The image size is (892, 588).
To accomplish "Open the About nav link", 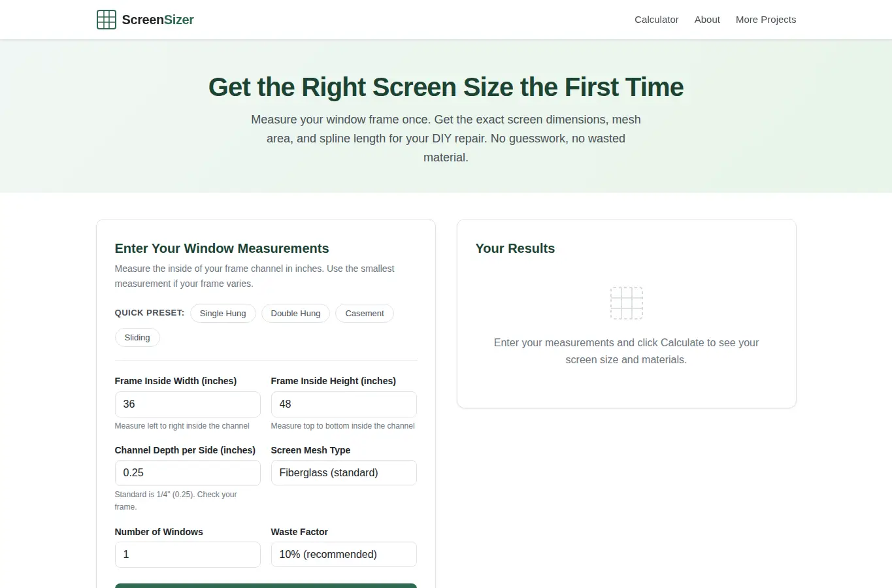I will tap(707, 20).
